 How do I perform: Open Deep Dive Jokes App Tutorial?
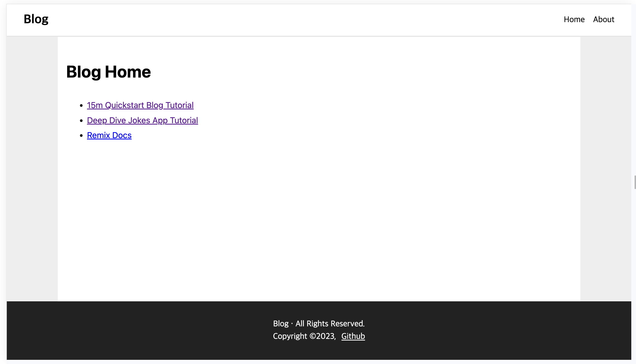point(142,120)
